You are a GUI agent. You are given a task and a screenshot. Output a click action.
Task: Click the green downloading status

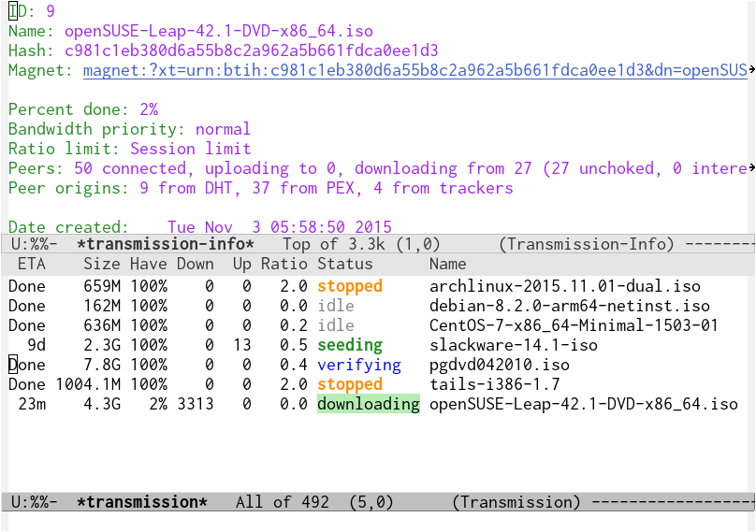[369, 404]
